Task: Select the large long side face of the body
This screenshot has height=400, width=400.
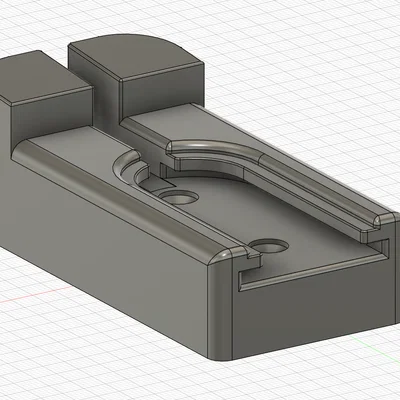Action: (x=103, y=253)
